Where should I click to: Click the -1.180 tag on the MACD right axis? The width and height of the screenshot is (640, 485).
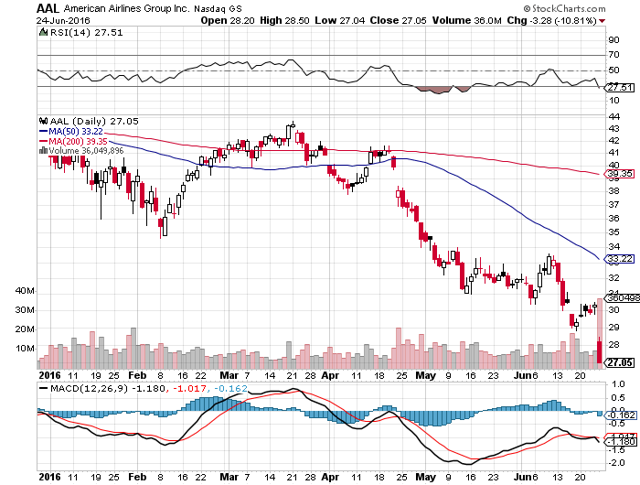coord(620,442)
